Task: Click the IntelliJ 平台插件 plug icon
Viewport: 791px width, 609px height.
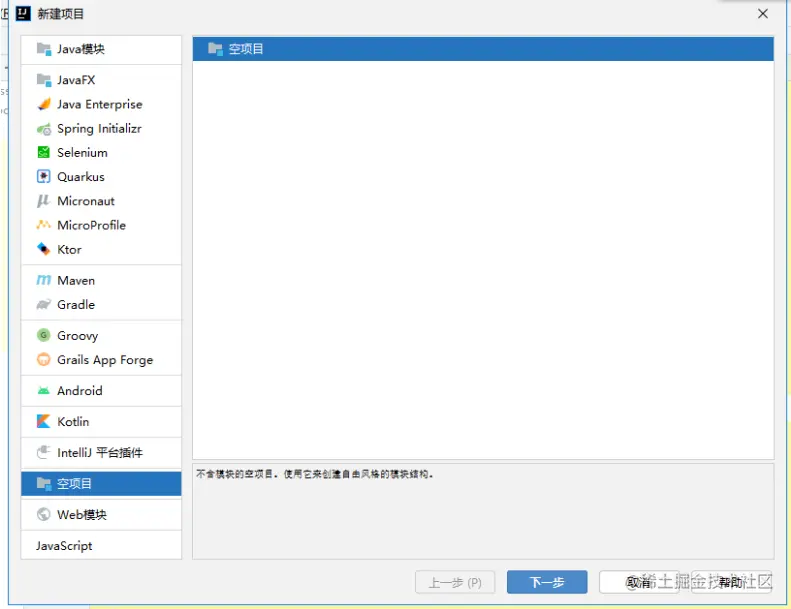Action: point(44,452)
